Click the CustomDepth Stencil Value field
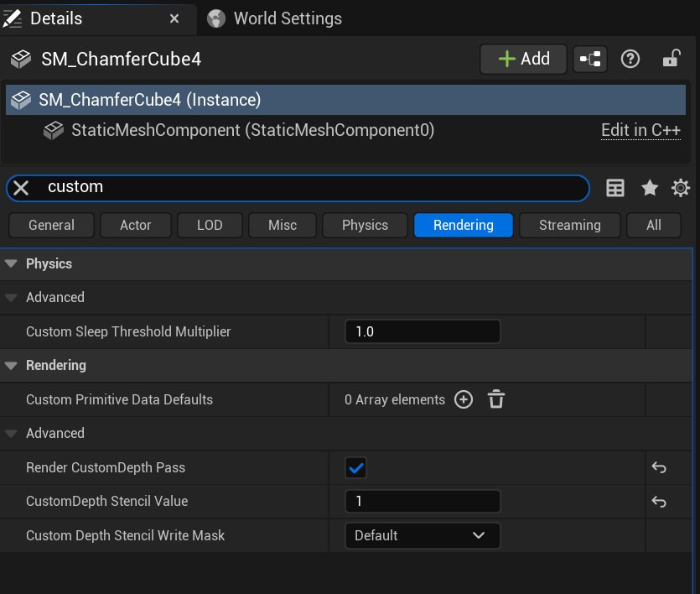Screen dimensions: 700x594 [423, 502]
